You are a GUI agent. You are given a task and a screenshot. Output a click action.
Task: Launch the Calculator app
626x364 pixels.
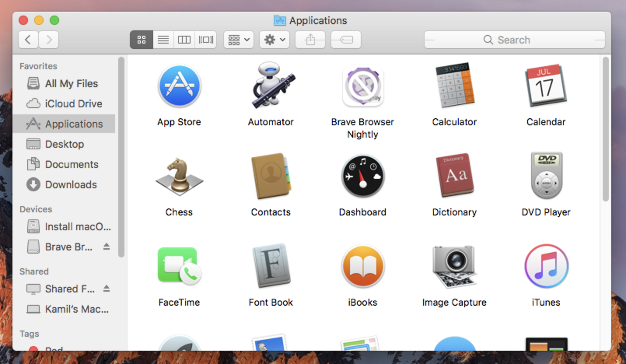coord(454,86)
